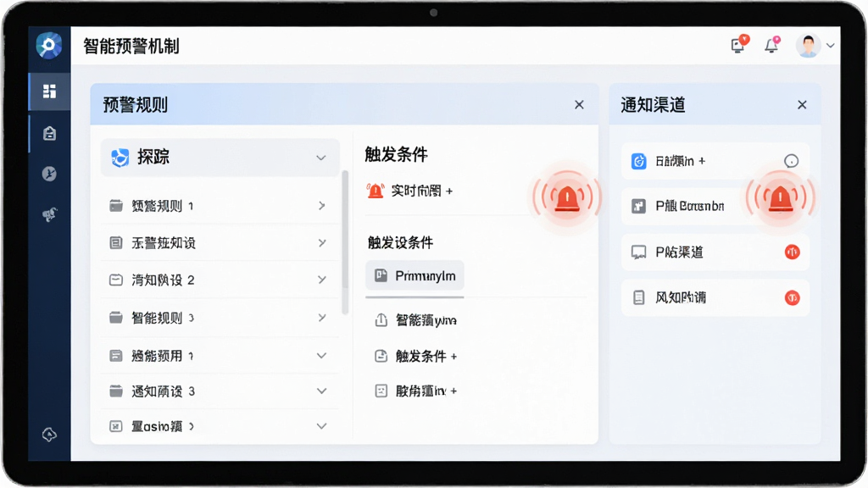Click the blue icon beside 探踪
The width and height of the screenshot is (868, 488).
point(120,158)
